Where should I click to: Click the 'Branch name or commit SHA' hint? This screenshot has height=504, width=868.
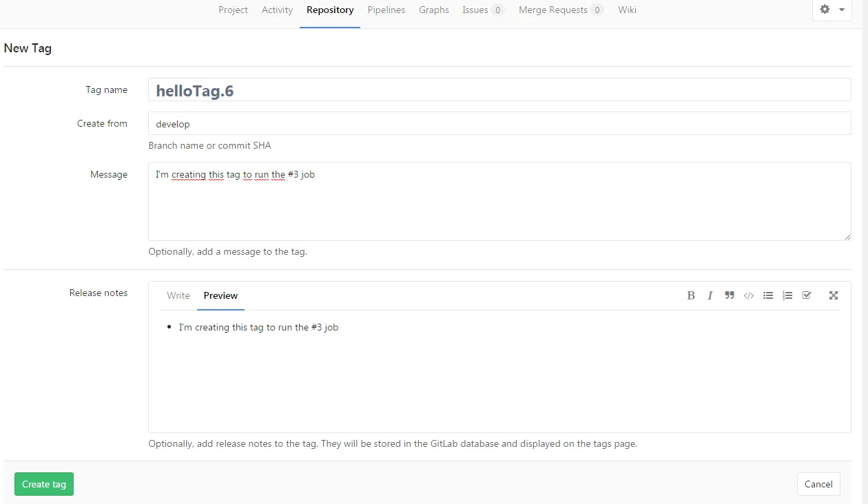[209, 145]
